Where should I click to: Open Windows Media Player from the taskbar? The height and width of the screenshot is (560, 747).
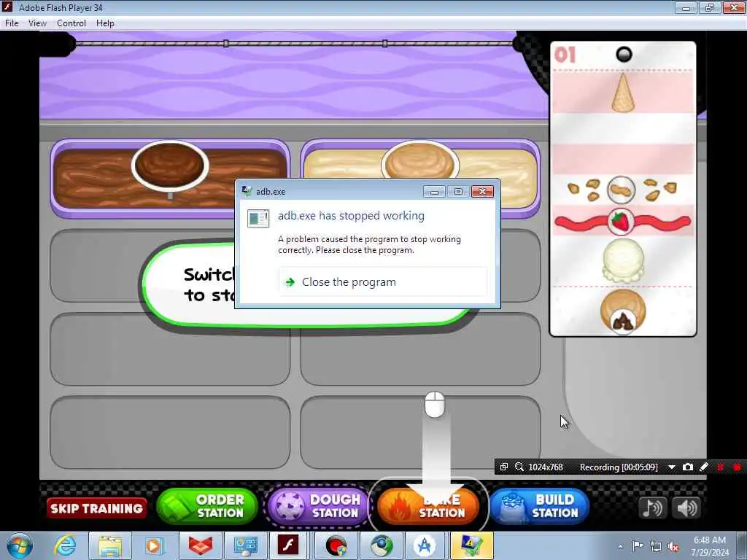tap(155, 545)
